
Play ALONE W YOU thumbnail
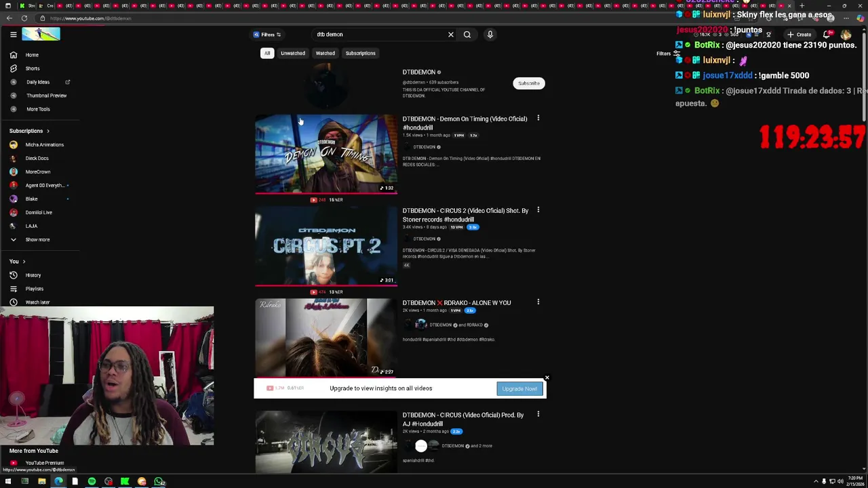click(x=326, y=338)
